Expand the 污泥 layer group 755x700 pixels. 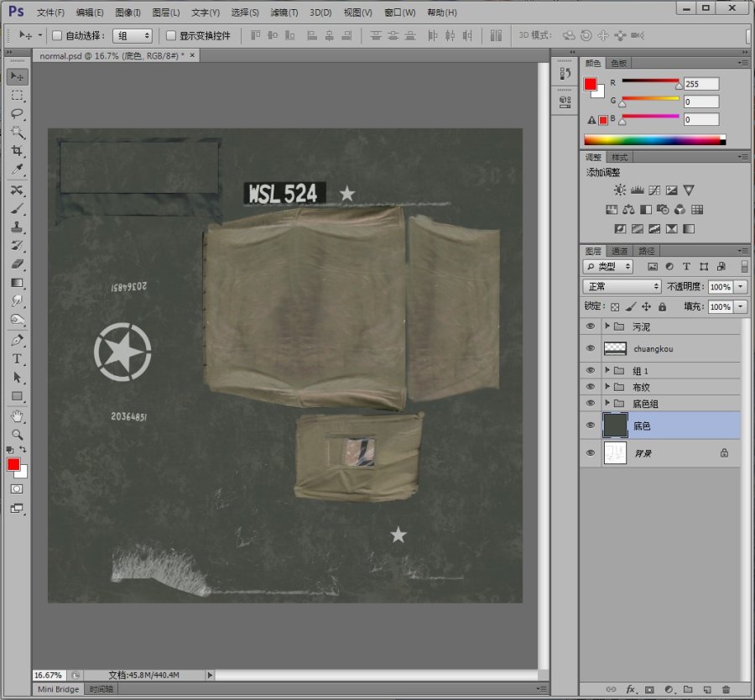[607, 326]
